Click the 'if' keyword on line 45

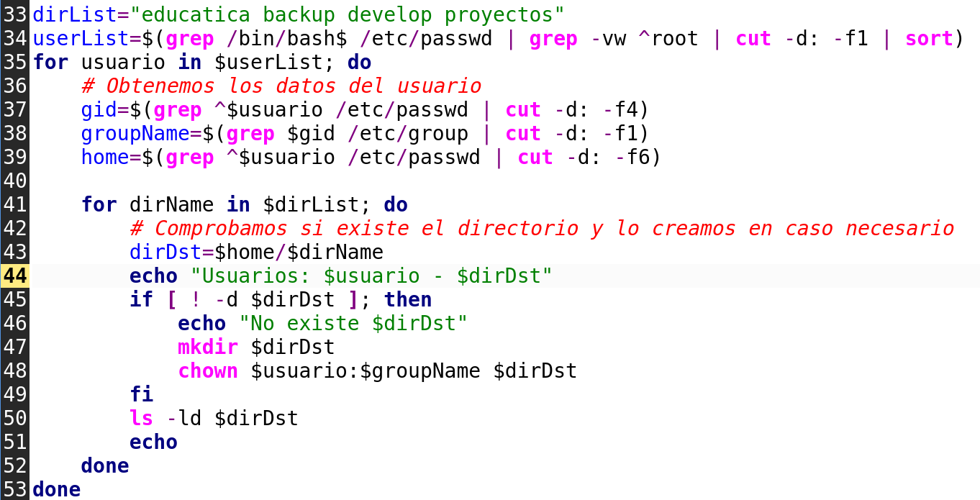pos(142,299)
